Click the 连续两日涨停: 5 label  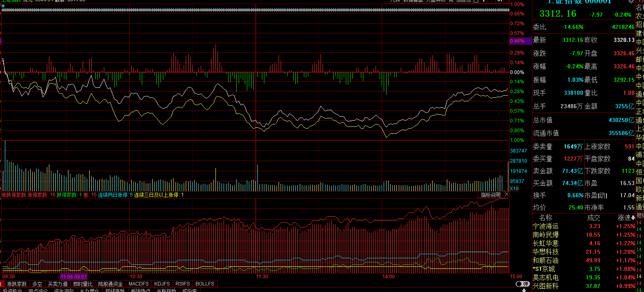click(115, 195)
